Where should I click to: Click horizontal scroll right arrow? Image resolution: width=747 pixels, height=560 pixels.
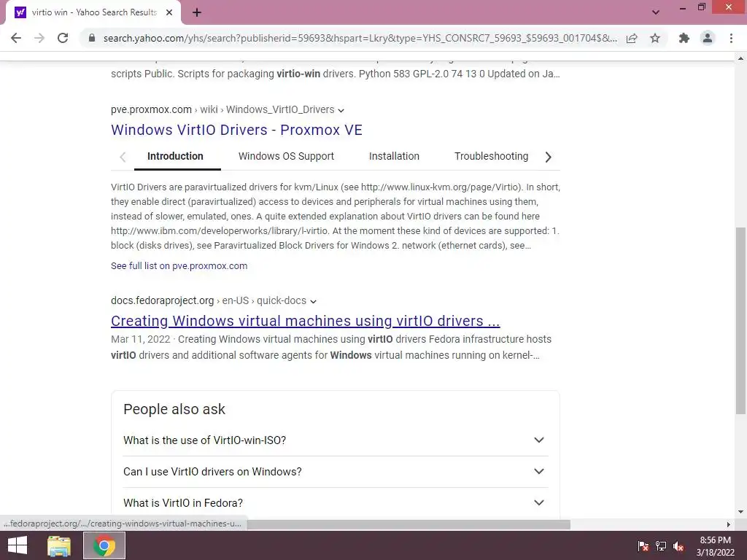pos(728,524)
